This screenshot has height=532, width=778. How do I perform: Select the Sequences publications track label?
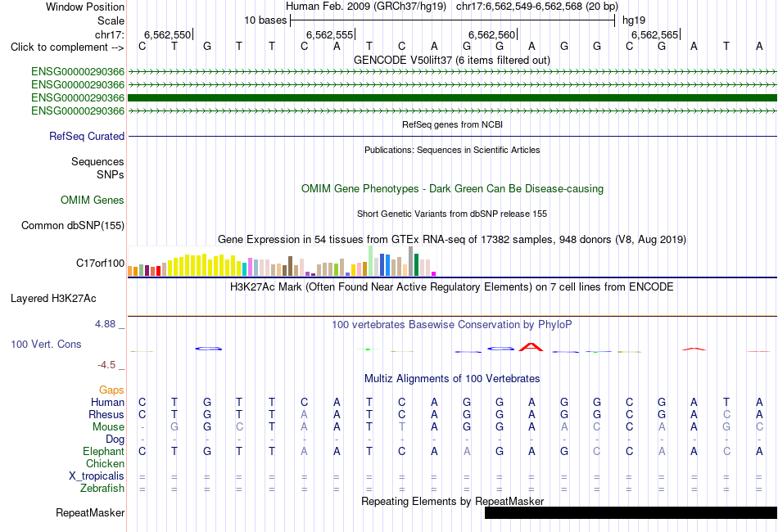tap(97, 161)
